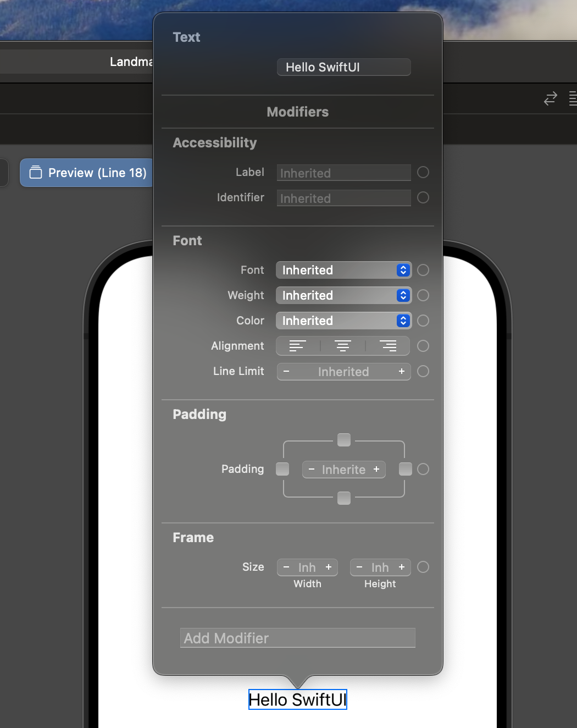
Task: Increase the frame Height value
Action: [x=402, y=567]
